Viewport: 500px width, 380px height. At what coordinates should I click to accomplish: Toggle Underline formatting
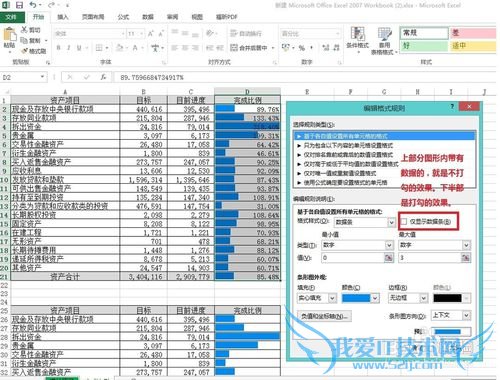79,48
